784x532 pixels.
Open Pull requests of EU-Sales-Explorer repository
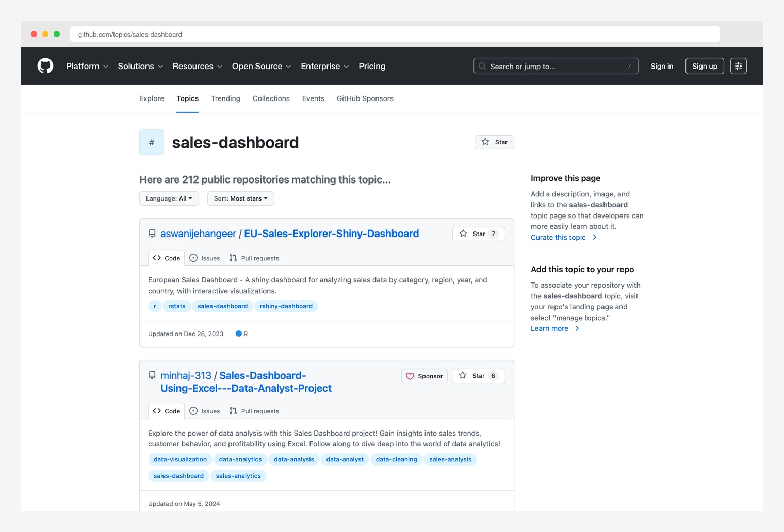[254, 258]
